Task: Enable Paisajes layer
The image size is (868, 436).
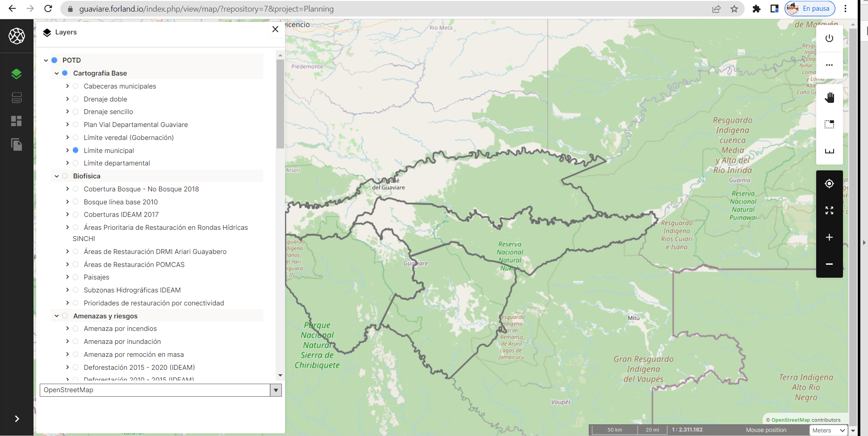Action: tap(75, 277)
